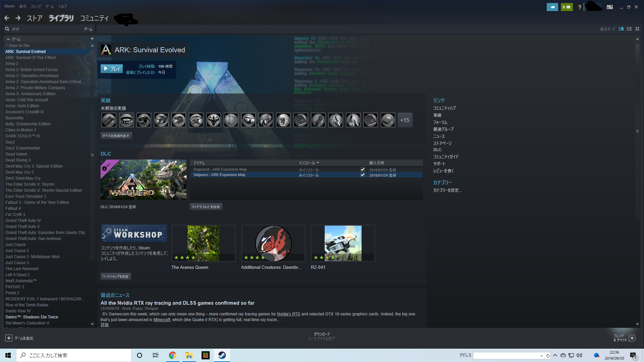Click the カテゴリーを設定 link
Viewport: 644px width, 362px height.
[447, 190]
